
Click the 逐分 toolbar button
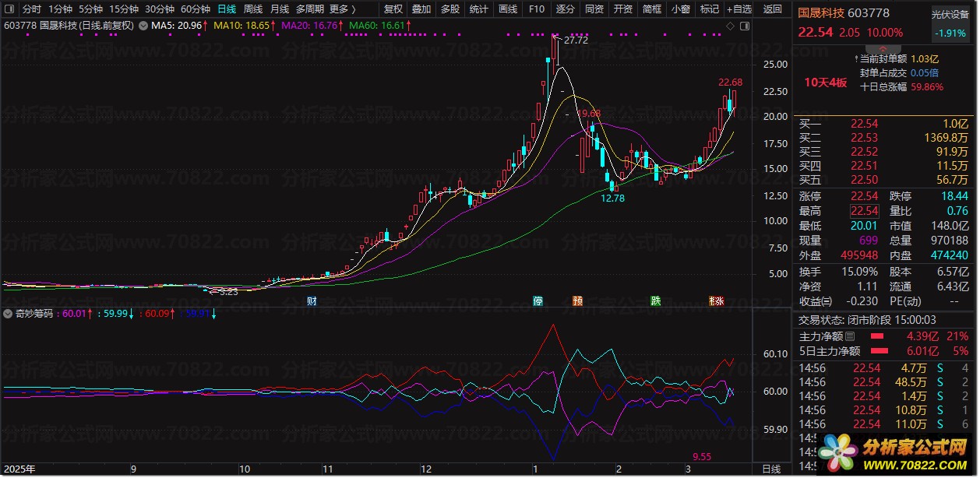pos(565,9)
